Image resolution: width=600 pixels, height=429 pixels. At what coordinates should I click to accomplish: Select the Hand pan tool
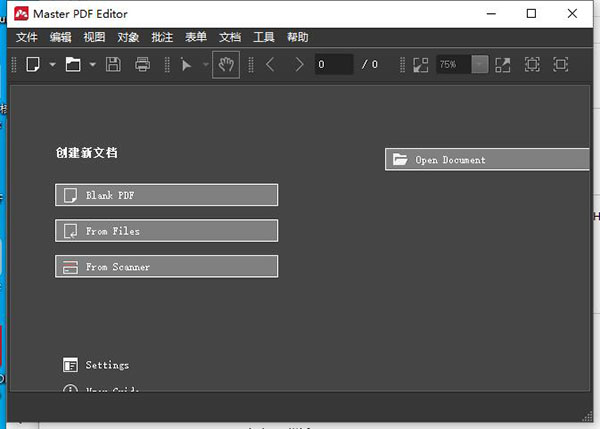click(226, 64)
